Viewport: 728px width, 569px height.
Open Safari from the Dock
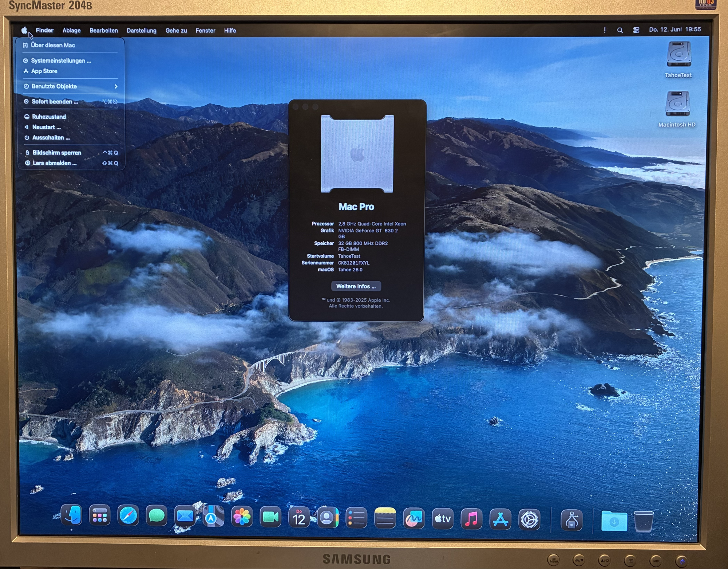(x=128, y=516)
